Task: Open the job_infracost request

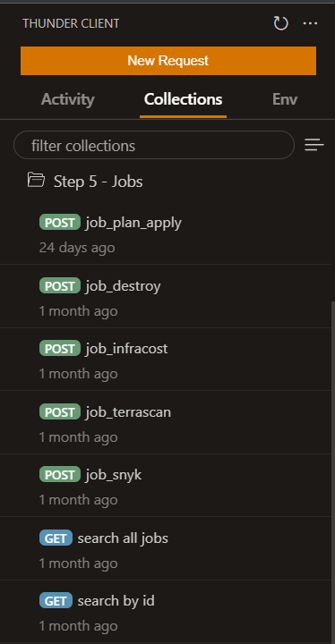Action: click(x=166, y=360)
